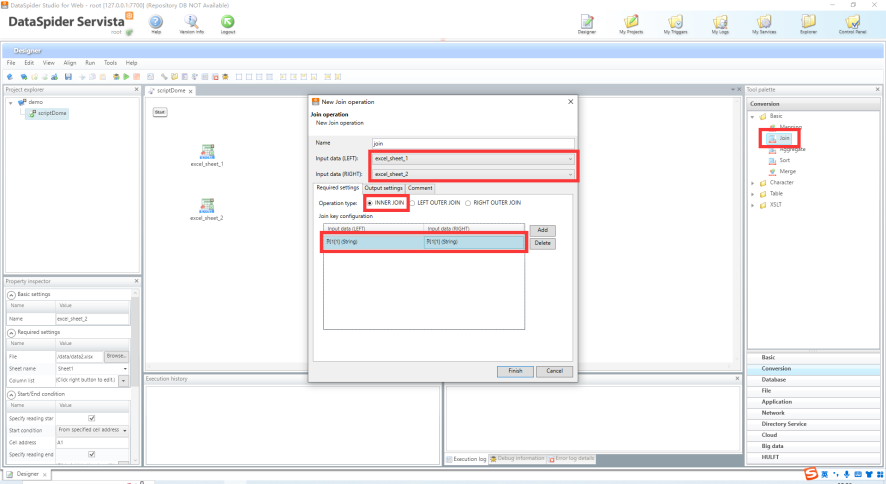Open the Input data (LEFT) dropdown
The height and width of the screenshot is (484, 886).
click(x=473, y=159)
